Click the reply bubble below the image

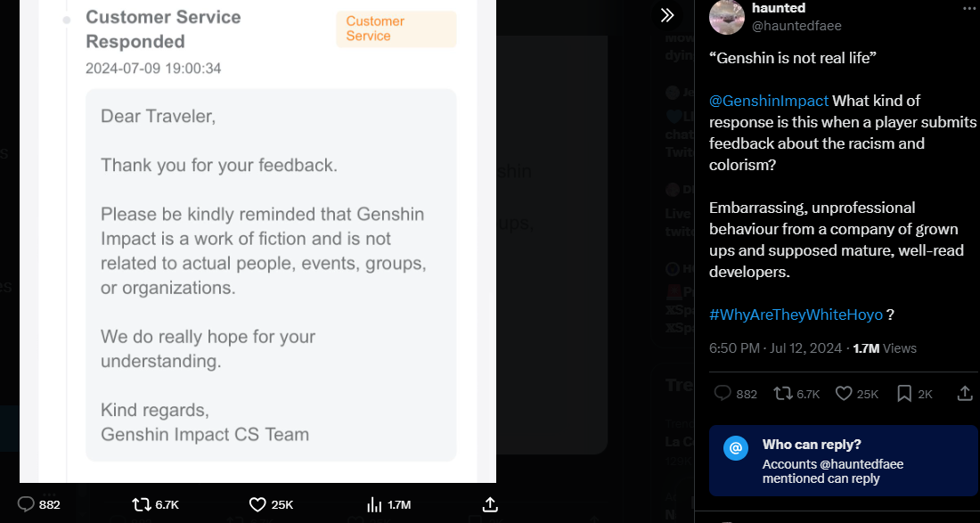26,504
